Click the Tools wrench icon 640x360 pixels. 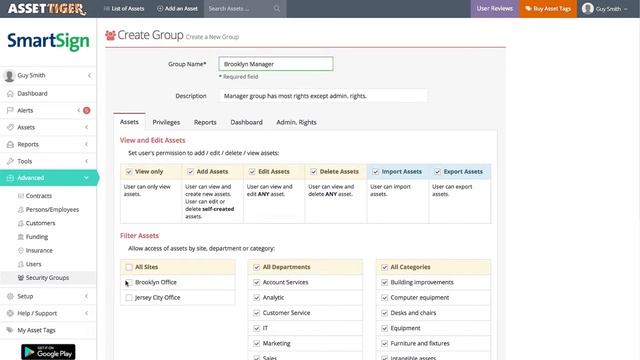(10, 161)
